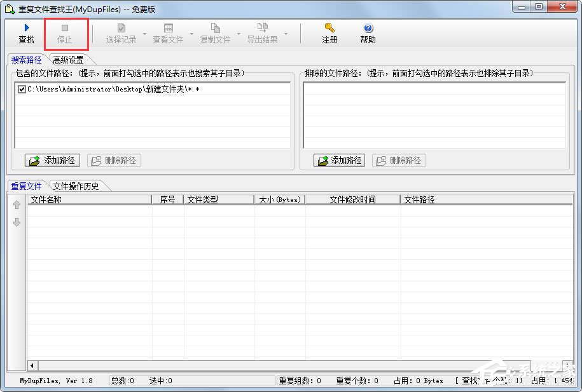Screen dimensions: 582x392
Task: Click the 停止 stop icon
Action: pyautogui.click(x=65, y=28)
